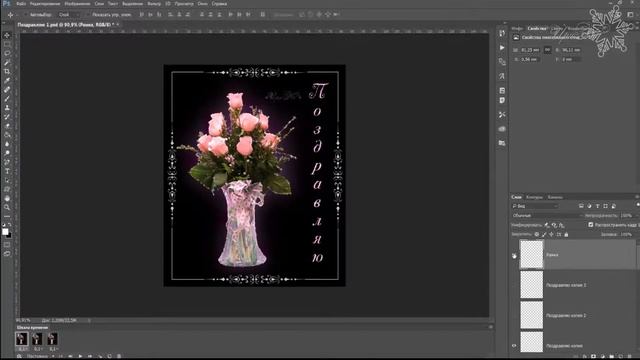Select the Healing Brush tool
This screenshot has width=640, height=360.
[7, 89]
